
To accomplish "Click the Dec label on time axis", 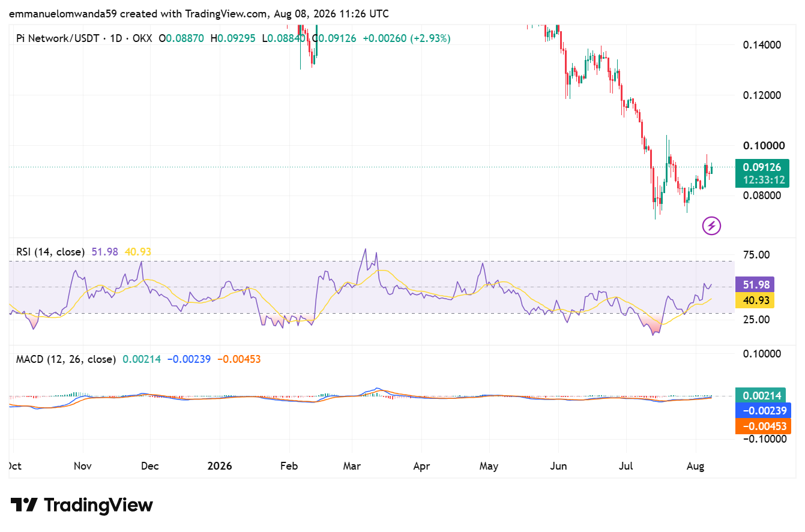I will coord(151,465).
